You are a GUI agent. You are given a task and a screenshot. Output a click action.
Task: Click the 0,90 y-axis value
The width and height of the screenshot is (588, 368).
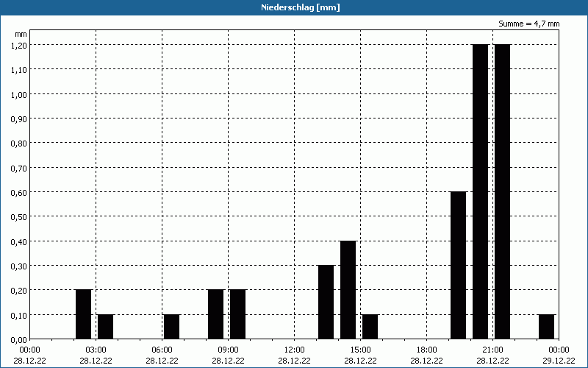(19, 118)
